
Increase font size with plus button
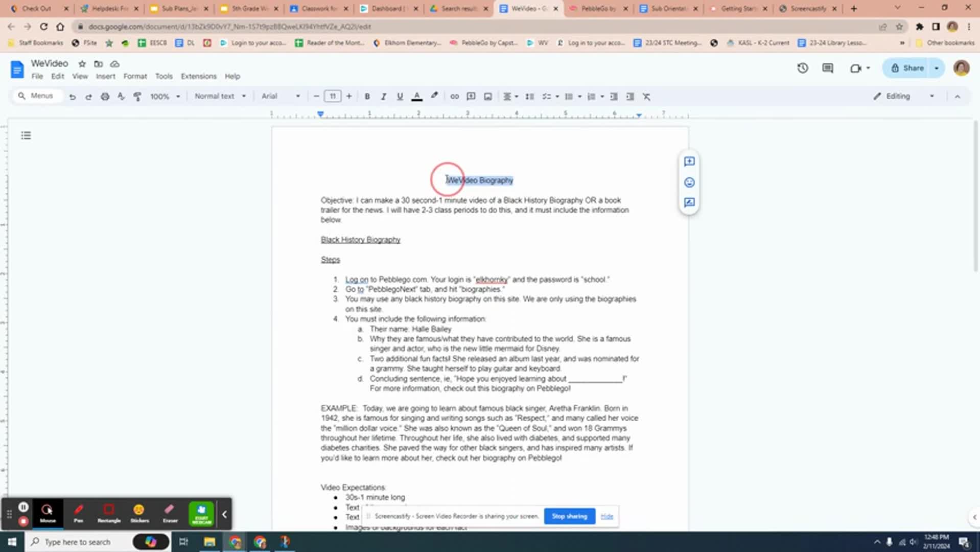(349, 96)
